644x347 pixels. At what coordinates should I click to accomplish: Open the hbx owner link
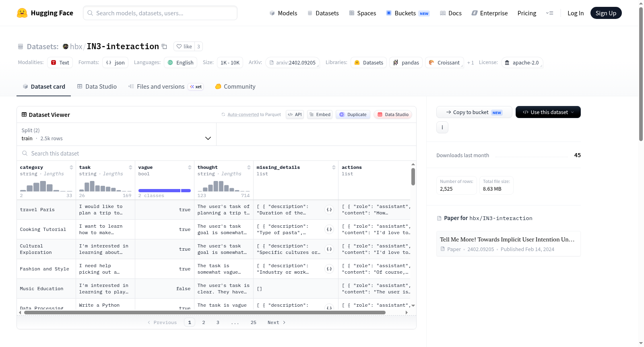tap(76, 46)
